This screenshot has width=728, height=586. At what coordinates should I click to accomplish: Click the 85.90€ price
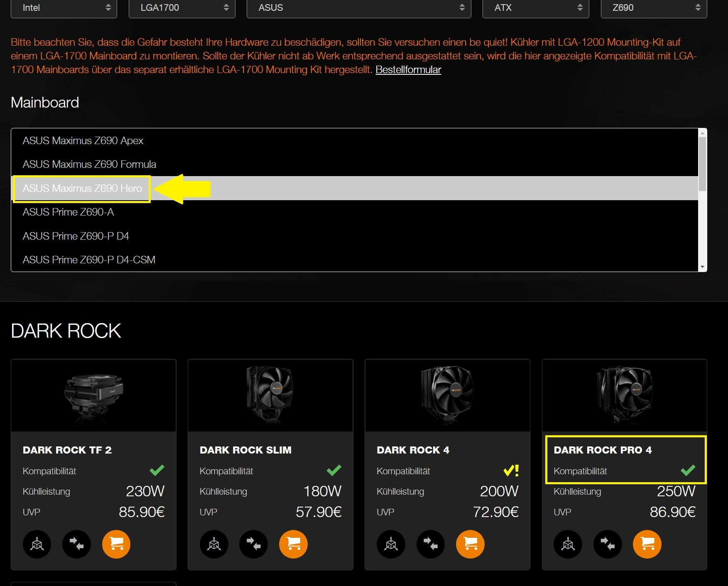tap(142, 512)
